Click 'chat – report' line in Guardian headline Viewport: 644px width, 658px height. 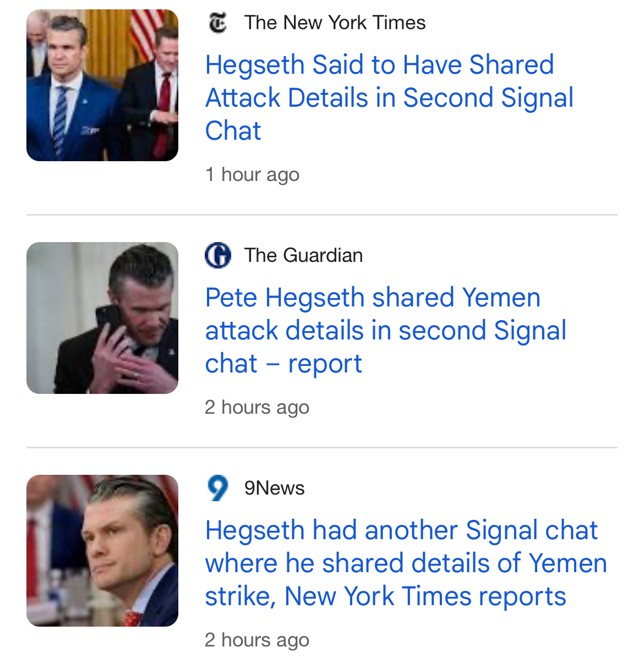[283, 364]
